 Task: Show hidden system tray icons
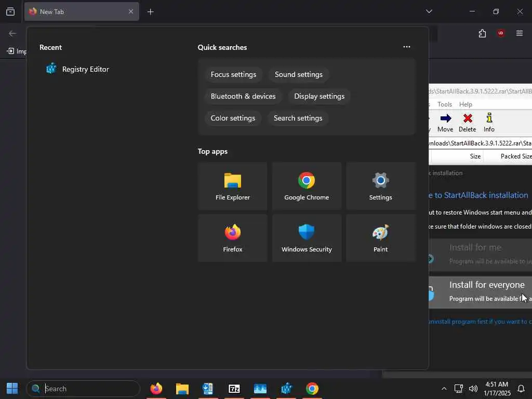(x=444, y=389)
